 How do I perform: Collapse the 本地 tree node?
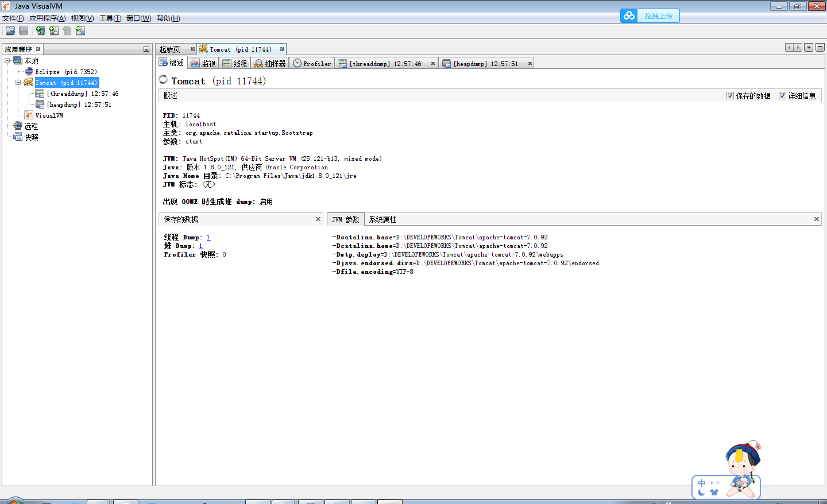pyautogui.click(x=7, y=60)
